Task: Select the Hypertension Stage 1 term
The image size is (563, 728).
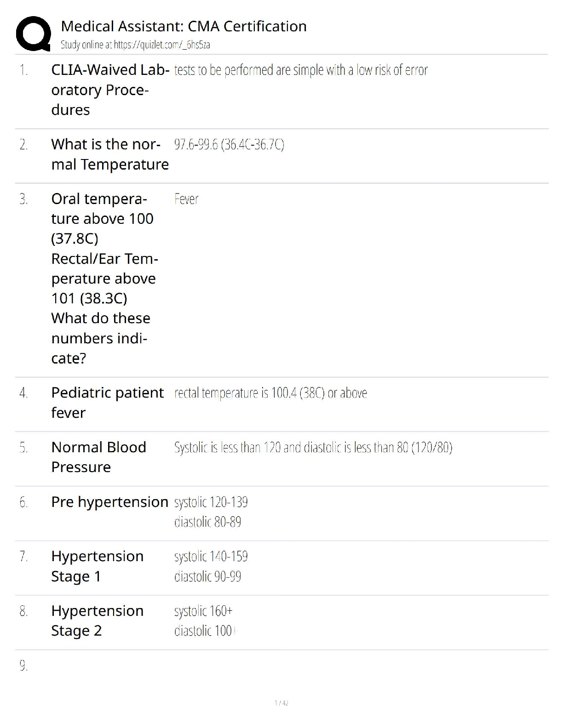Action: [97, 566]
